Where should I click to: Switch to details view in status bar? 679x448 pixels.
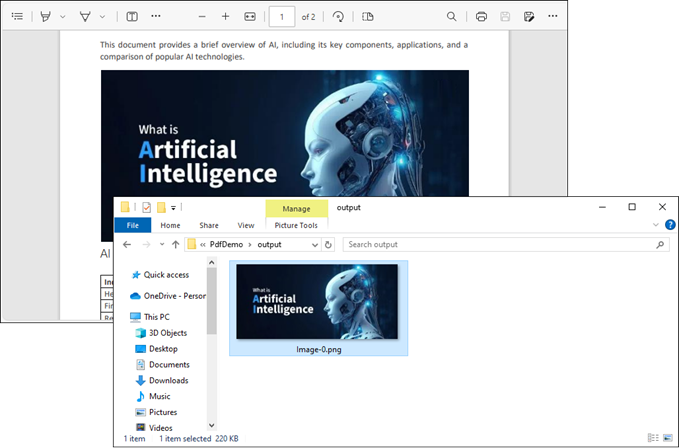tap(653, 438)
